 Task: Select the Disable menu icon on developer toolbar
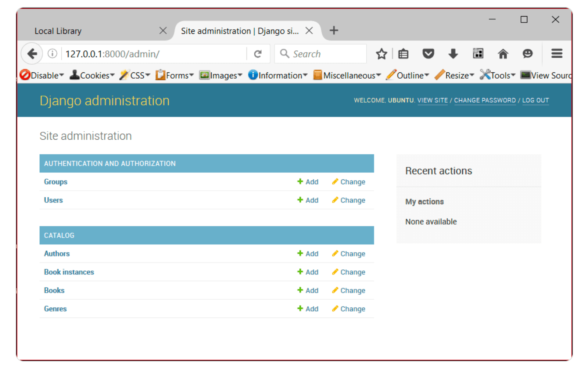24,75
